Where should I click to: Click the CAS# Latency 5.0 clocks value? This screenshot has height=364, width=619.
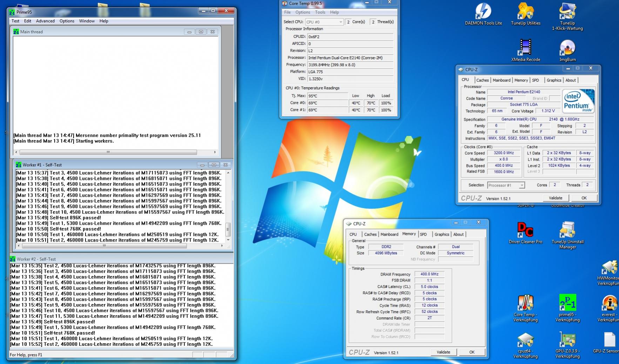pos(430,287)
